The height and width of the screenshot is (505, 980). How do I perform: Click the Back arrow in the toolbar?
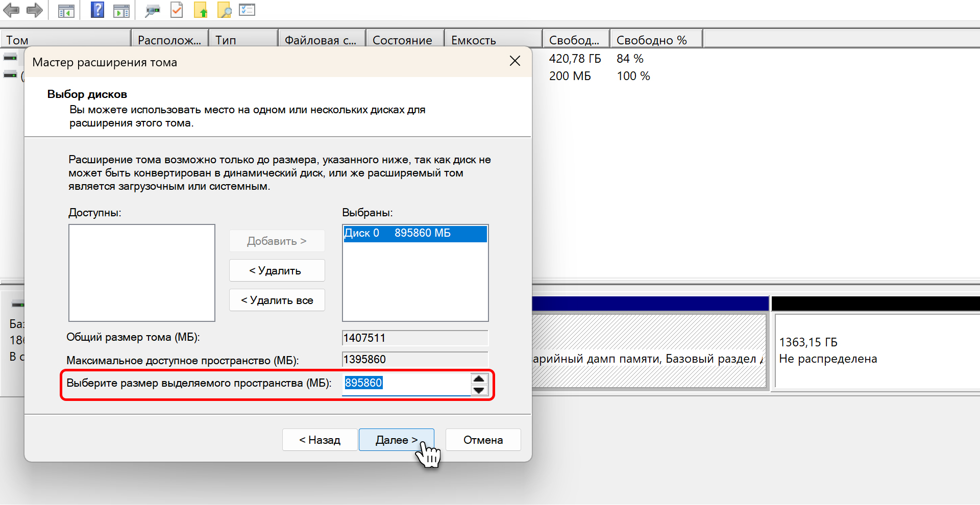pos(11,10)
